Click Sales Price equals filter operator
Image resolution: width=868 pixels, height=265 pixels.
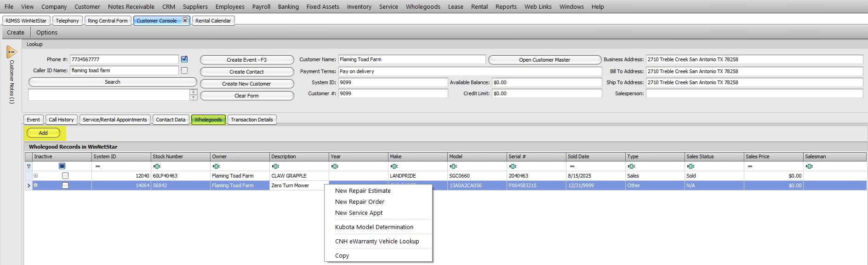[750, 166]
